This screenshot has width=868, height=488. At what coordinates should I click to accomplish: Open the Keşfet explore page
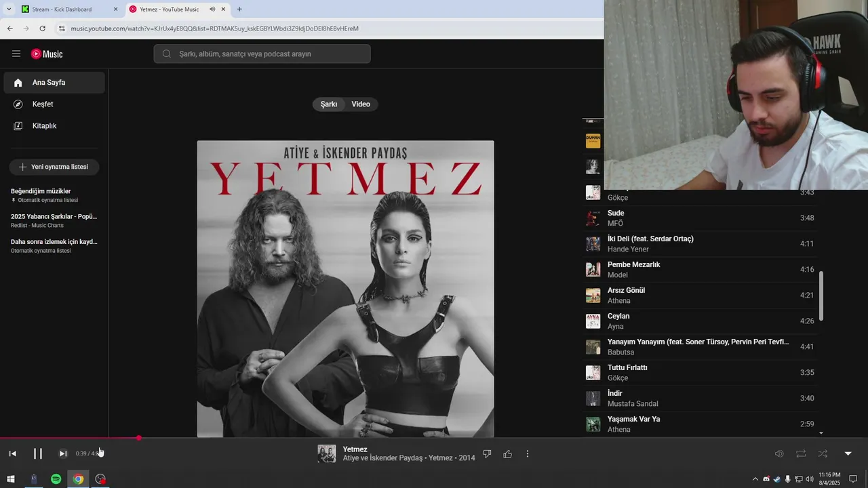54,104
